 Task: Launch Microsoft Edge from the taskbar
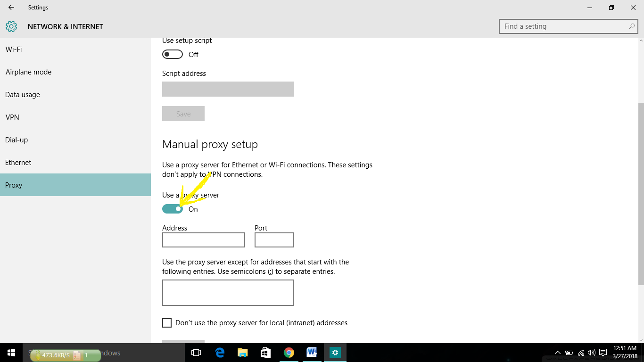(220, 353)
